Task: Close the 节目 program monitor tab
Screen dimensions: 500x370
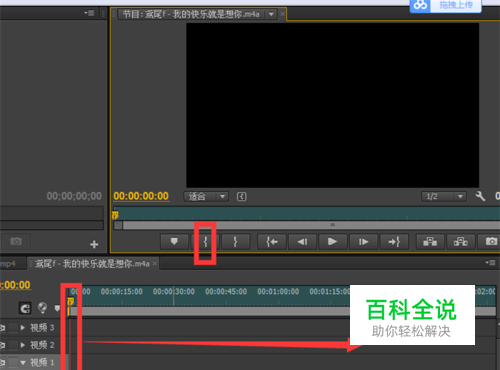Action: click(282, 14)
